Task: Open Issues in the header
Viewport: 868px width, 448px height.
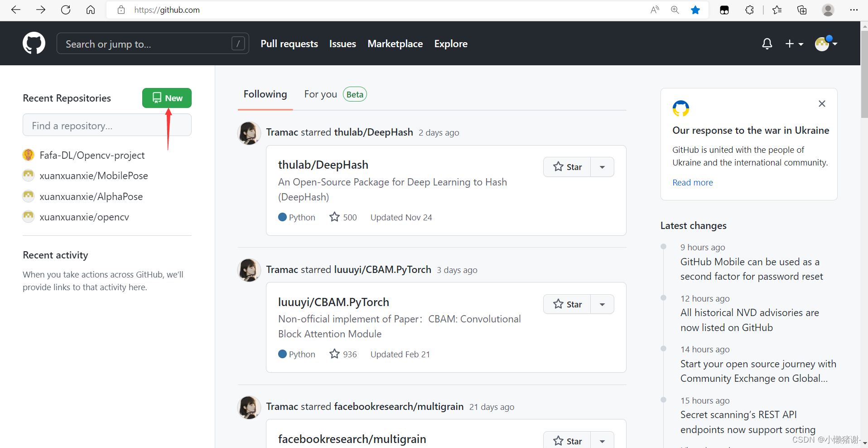Action: tap(342, 44)
